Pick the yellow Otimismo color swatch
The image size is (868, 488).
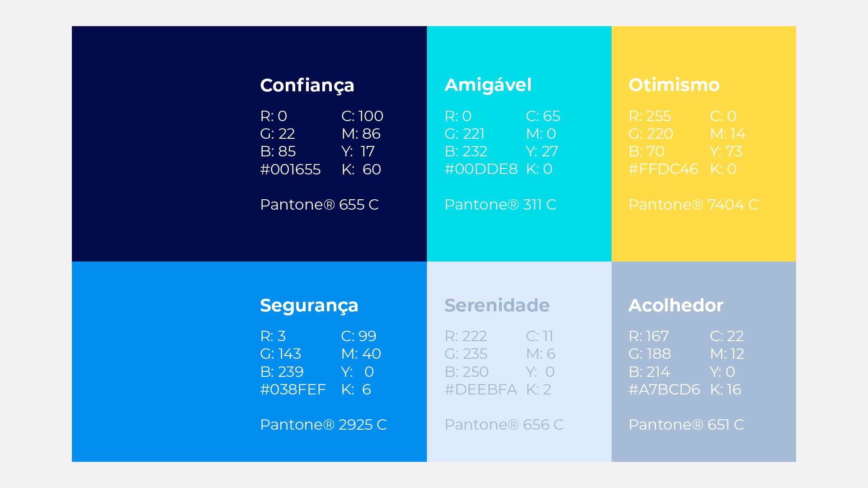(x=703, y=235)
